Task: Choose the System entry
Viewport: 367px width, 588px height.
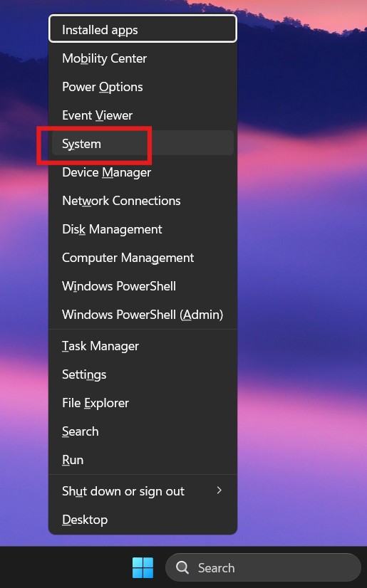Action: [x=143, y=144]
